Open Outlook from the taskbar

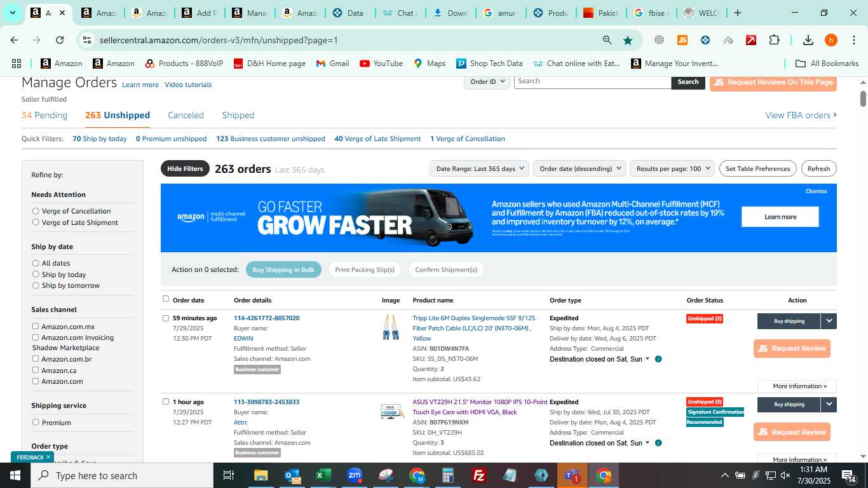[x=292, y=475]
